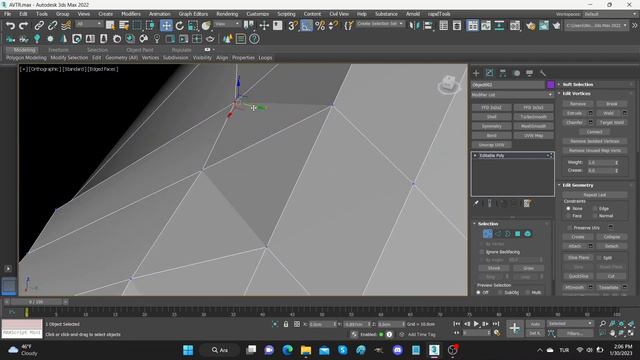Open the Modifier List dropdown
Viewport: 640px width, 360px height.
point(512,95)
